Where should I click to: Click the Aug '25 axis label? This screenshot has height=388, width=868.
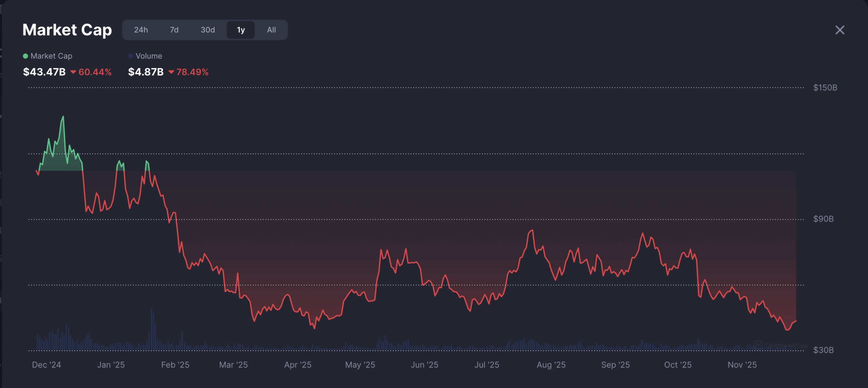point(551,365)
